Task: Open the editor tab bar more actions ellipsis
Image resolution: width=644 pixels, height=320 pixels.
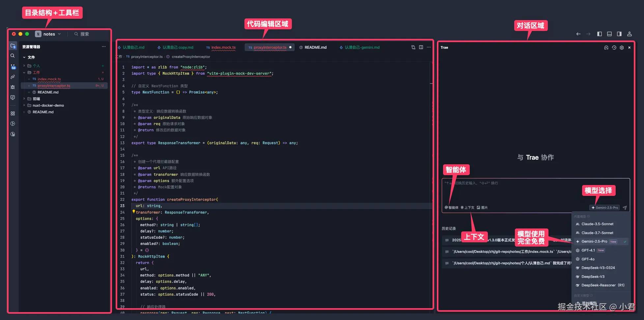Action: (429, 47)
